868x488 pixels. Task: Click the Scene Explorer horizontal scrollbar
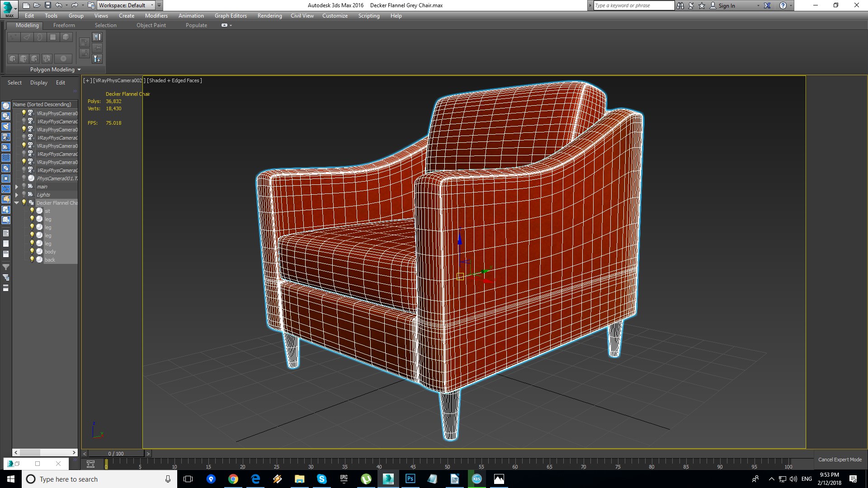coord(45,452)
